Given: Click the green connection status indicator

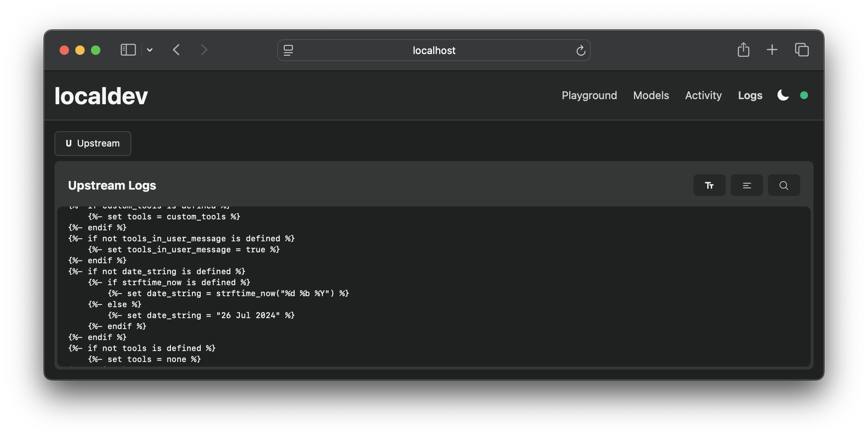Looking at the screenshot, I should [804, 95].
